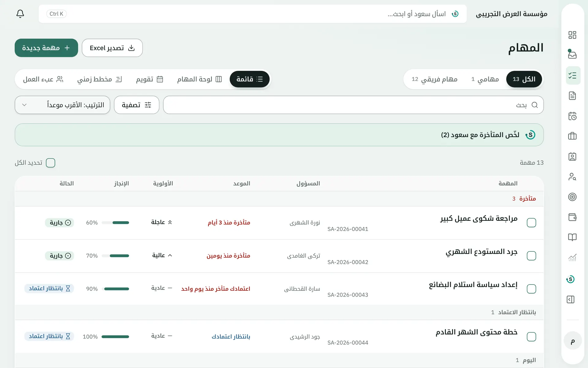Check task مراجعة شكوى عميل كبير
Image resolution: width=588 pixels, height=368 pixels.
click(x=531, y=223)
